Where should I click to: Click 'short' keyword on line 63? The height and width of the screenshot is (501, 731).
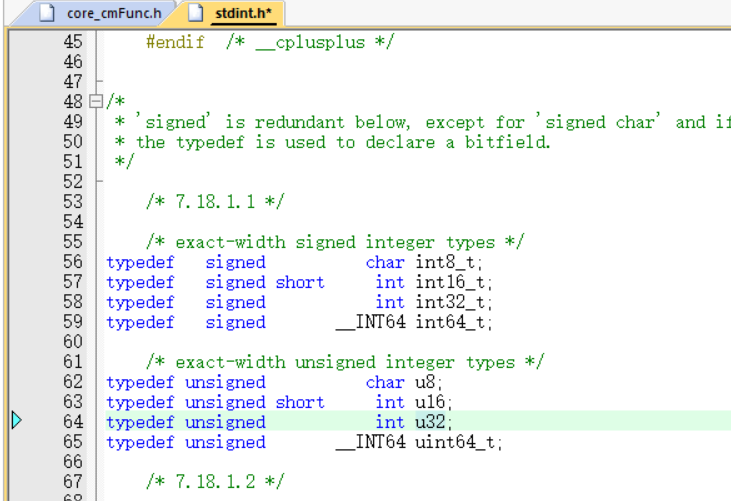coord(300,402)
